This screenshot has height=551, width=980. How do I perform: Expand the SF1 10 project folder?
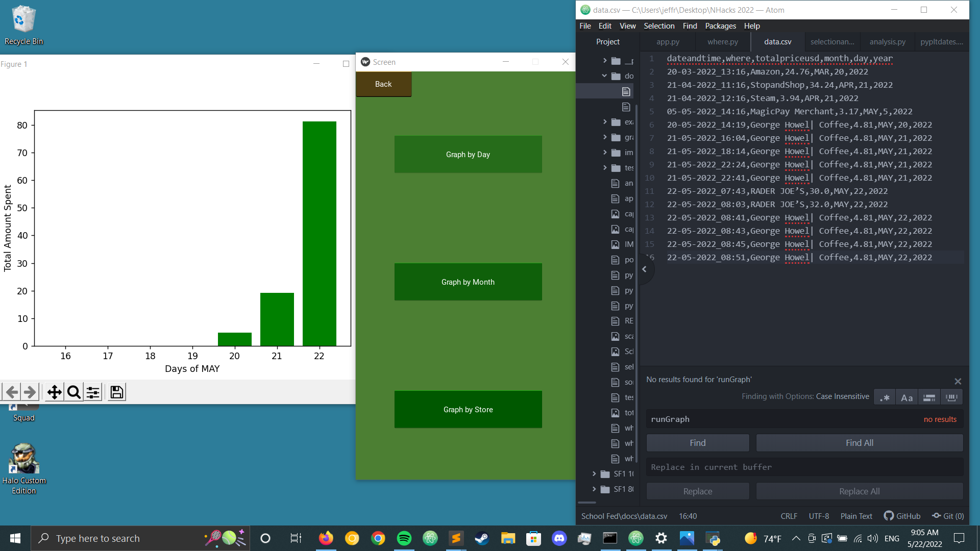(x=594, y=474)
